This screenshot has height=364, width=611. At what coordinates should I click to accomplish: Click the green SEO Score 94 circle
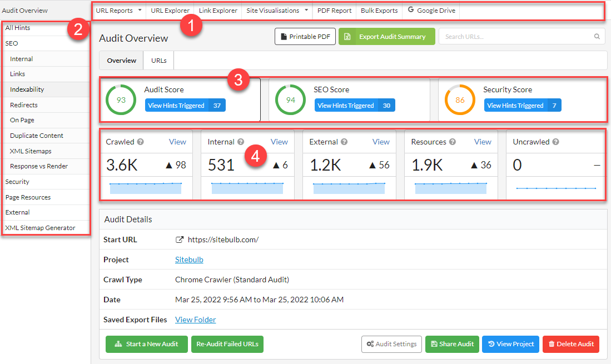[x=291, y=100]
